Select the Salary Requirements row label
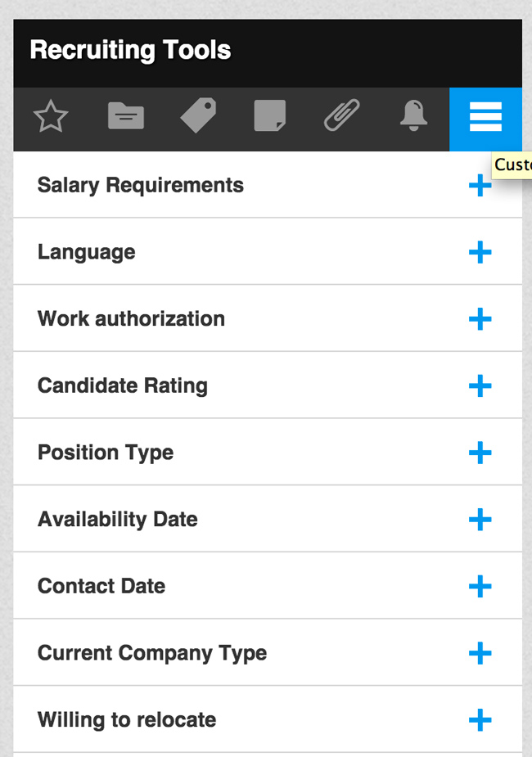This screenshot has height=757, width=532. coord(141,186)
